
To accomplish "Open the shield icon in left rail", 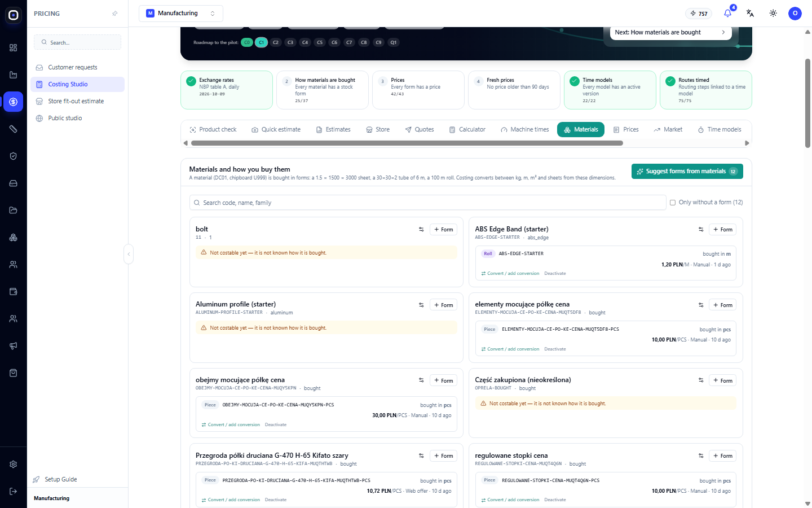I will 14,156.
